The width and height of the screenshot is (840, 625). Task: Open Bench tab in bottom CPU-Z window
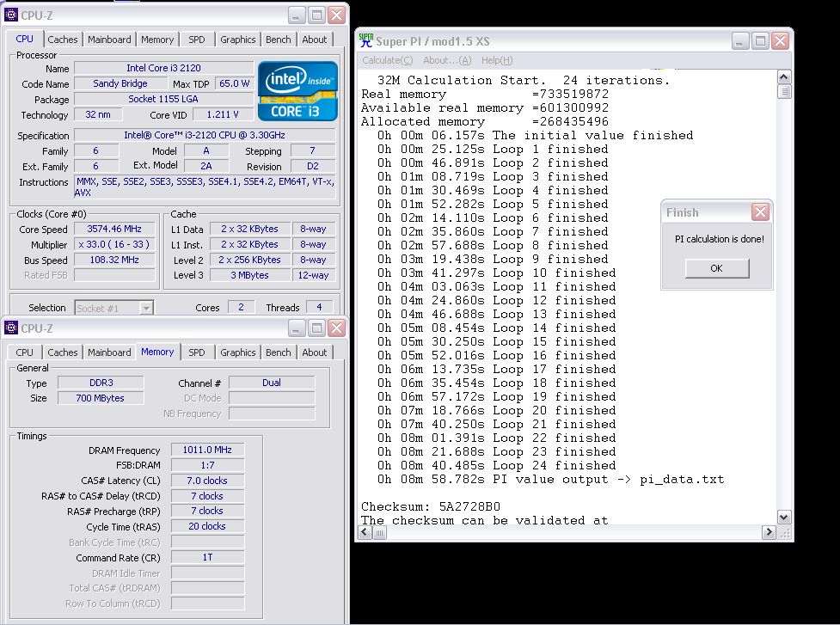click(x=279, y=352)
